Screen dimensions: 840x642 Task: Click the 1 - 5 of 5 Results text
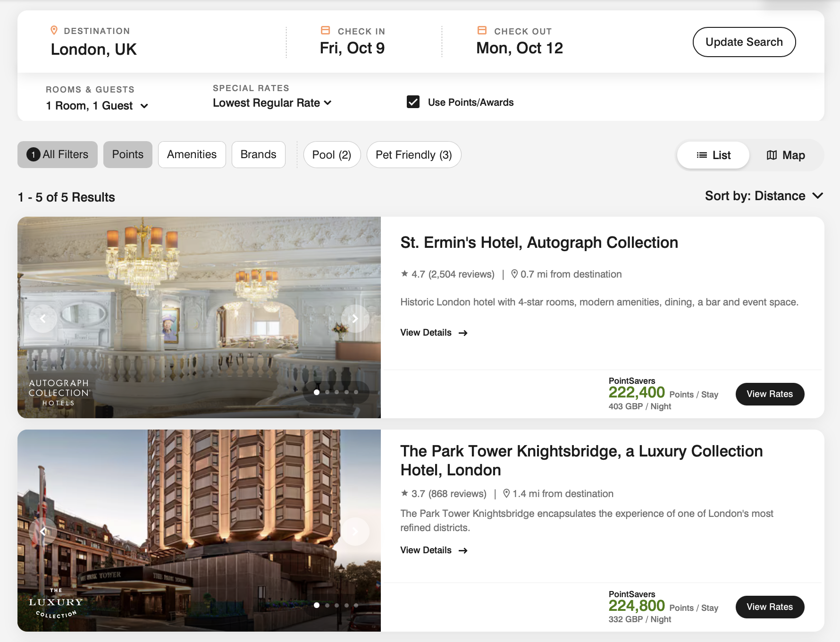coord(67,197)
